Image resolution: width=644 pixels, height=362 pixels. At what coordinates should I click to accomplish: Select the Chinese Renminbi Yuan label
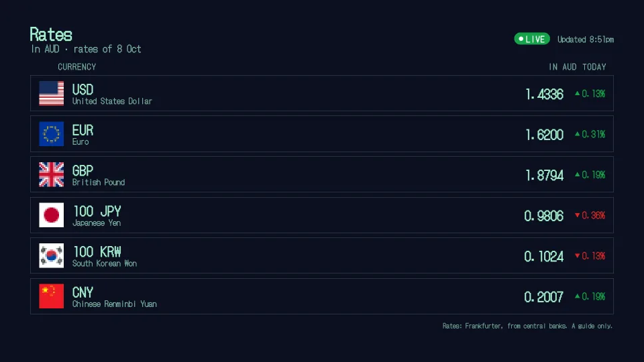(114, 304)
